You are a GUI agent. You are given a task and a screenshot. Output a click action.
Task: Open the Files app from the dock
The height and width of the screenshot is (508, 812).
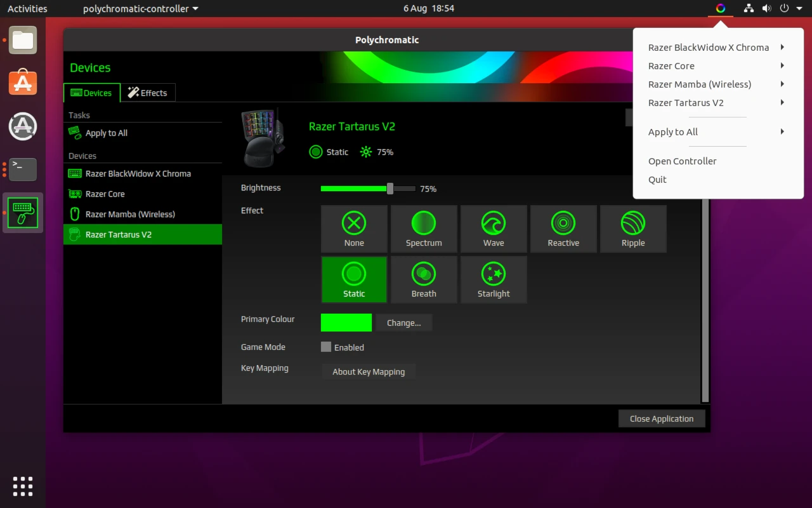coord(23,40)
